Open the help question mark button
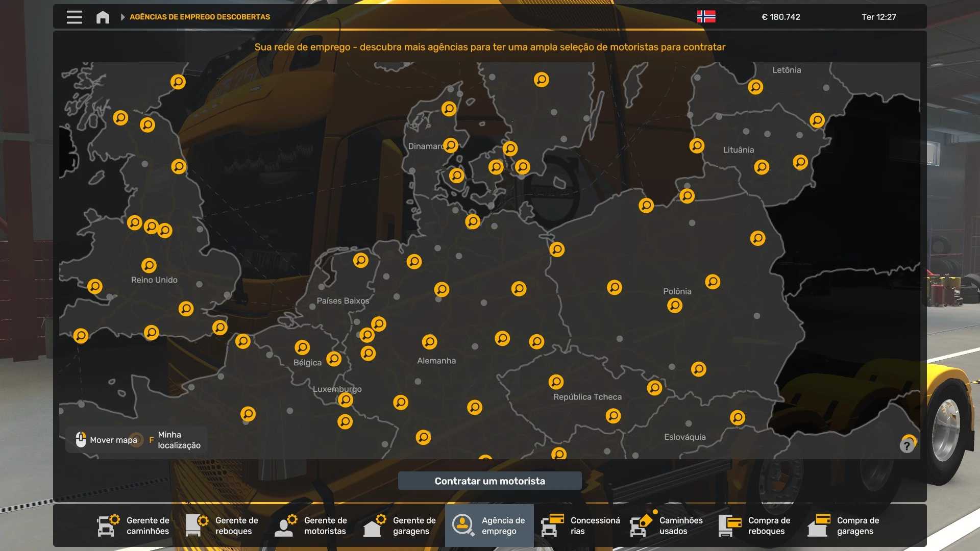Image resolution: width=980 pixels, height=551 pixels. pos(906,446)
